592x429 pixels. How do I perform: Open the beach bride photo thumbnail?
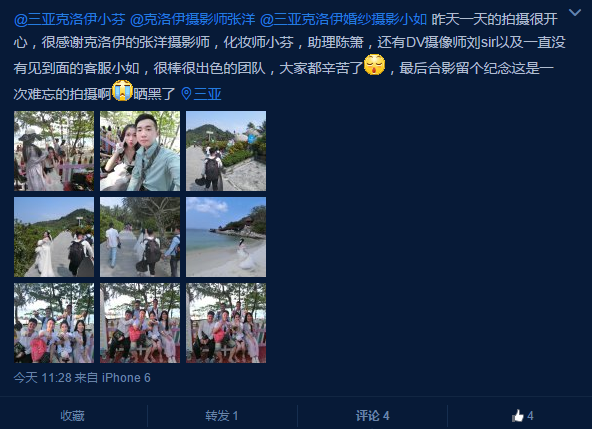[226, 237]
